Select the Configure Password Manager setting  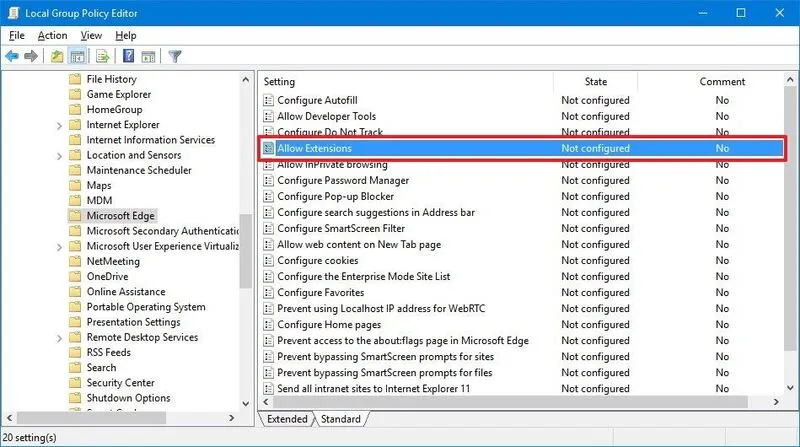(342, 180)
